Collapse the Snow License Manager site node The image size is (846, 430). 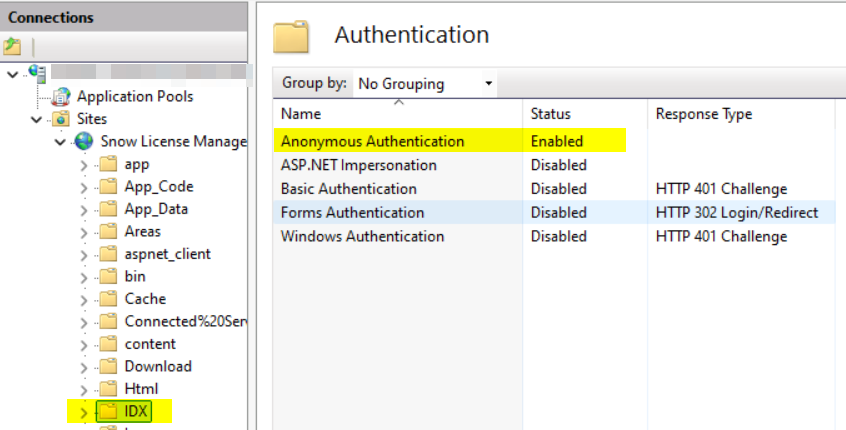coord(60,142)
